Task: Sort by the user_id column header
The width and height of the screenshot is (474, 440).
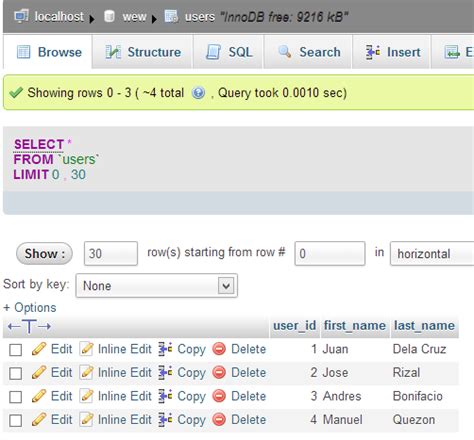Action: point(295,325)
